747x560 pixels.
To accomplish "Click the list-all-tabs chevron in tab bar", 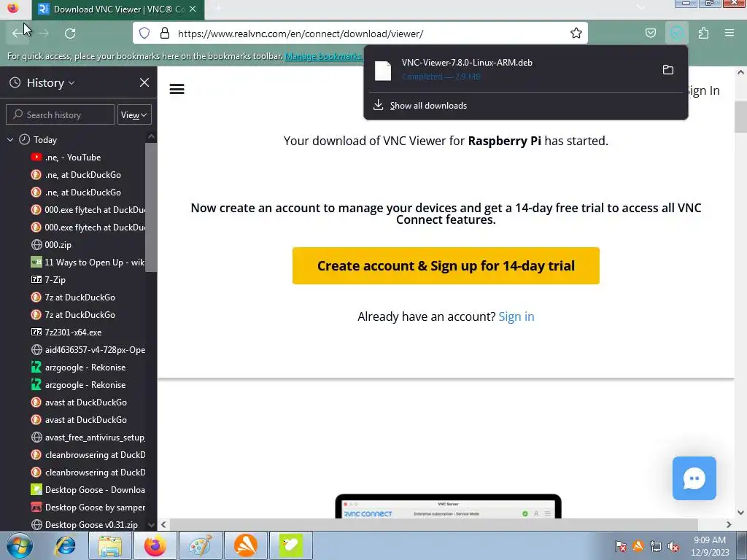I will tap(640, 7).
